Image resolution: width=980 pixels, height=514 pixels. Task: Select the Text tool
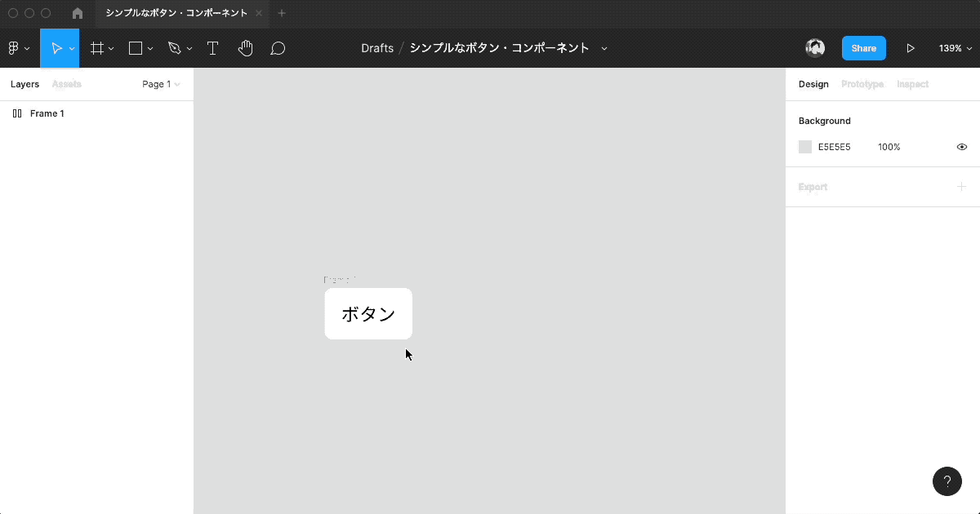click(212, 47)
